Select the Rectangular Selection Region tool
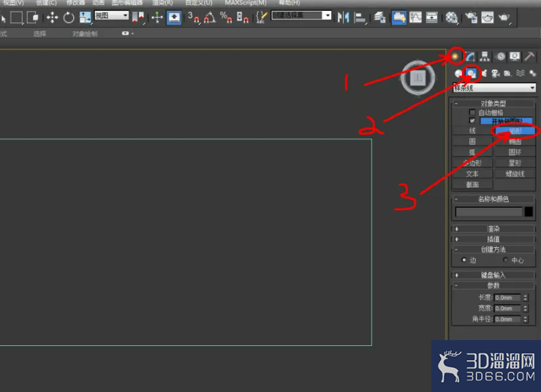The height and width of the screenshot is (392, 541). 16,17
